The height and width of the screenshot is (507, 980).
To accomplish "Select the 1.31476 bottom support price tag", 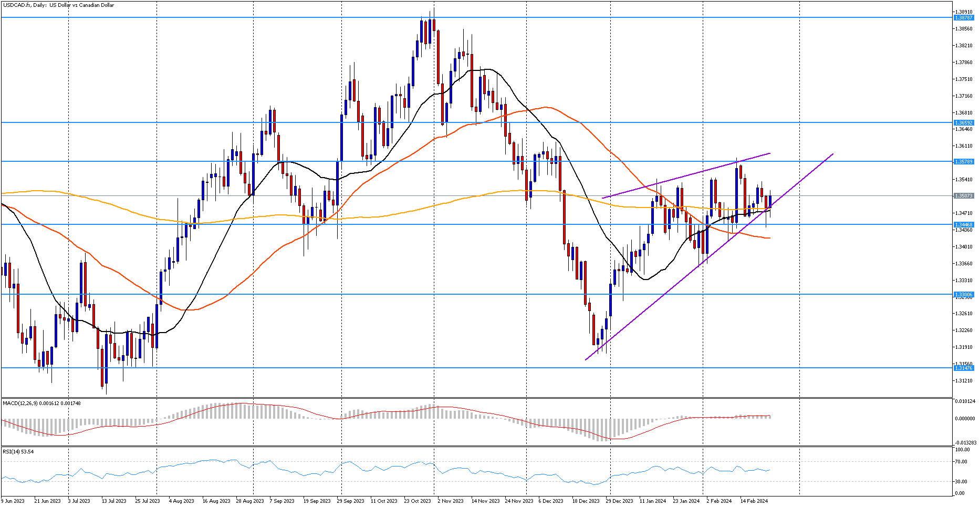I will coord(963,368).
